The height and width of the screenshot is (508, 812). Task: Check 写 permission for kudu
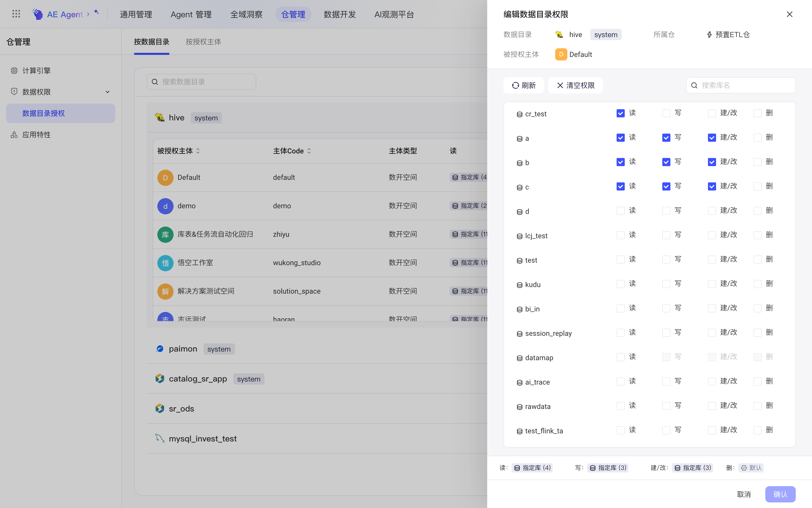point(666,284)
